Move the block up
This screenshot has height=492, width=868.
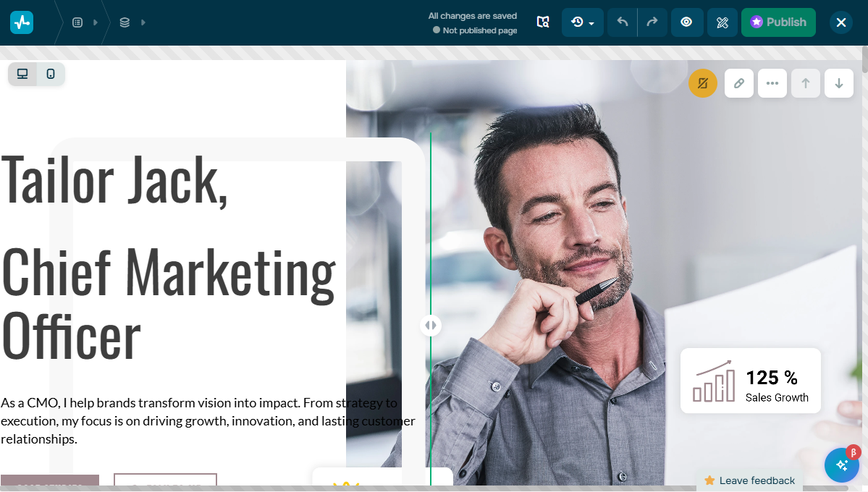806,84
